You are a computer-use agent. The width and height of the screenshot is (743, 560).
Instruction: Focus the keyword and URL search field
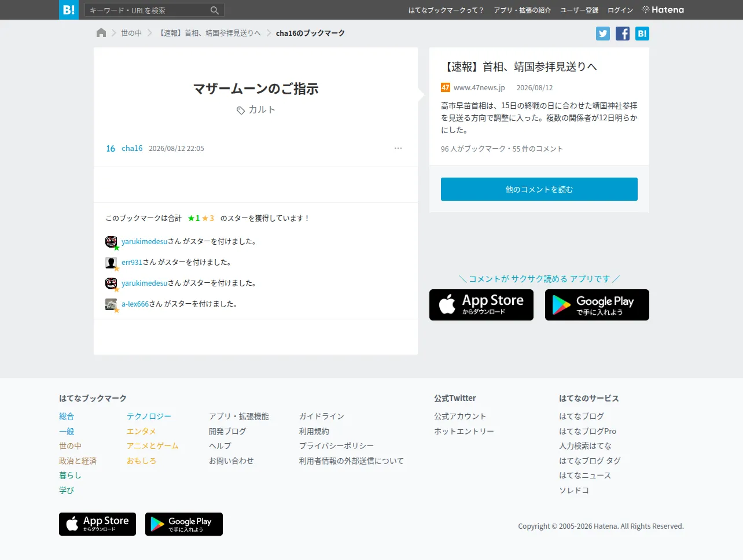(148, 10)
